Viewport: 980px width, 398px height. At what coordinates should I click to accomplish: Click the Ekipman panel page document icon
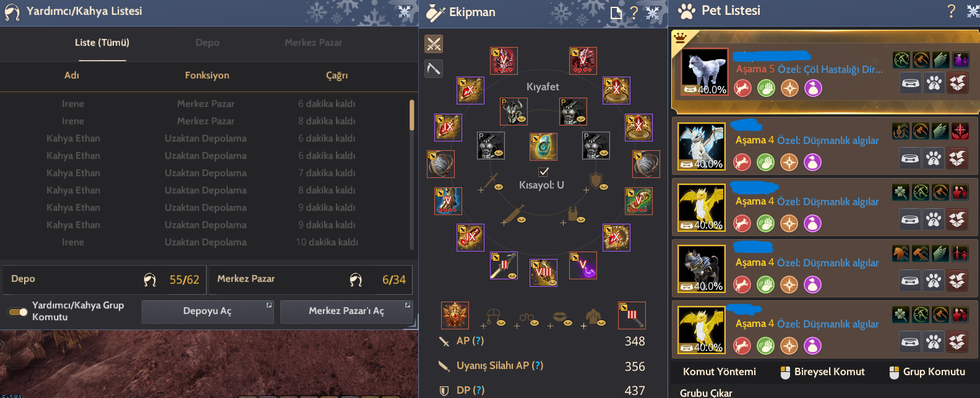click(616, 12)
